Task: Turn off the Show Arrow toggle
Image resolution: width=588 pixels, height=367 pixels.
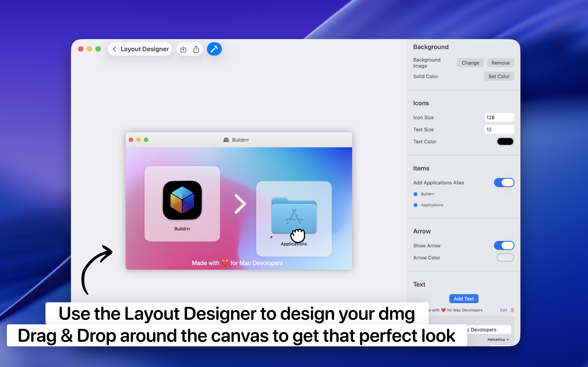Action: (x=504, y=245)
